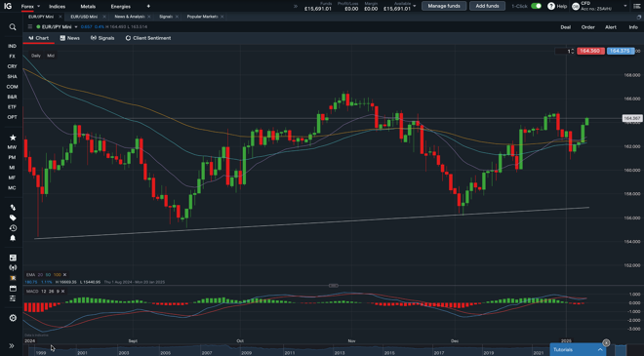Close the Tutorials panel

point(606,342)
